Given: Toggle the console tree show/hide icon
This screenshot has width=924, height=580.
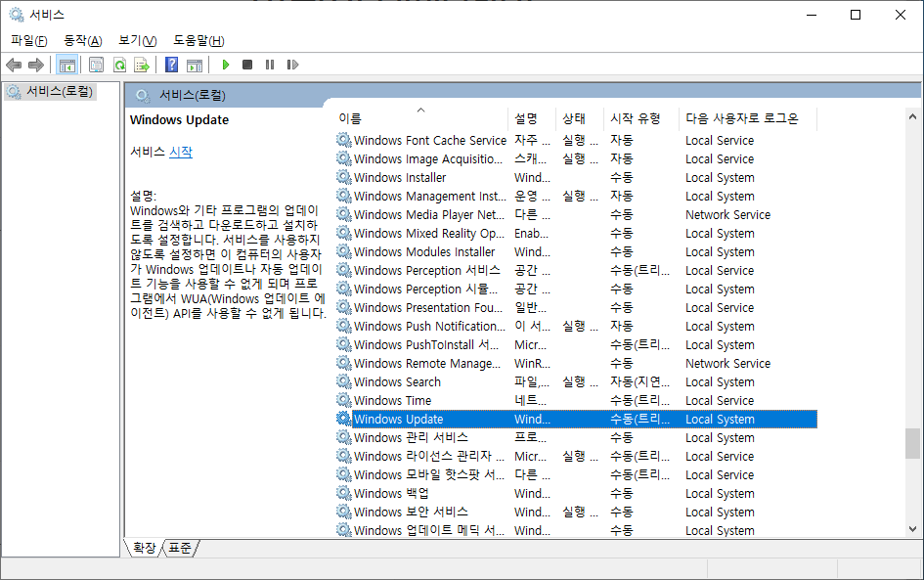Looking at the screenshot, I should click(x=67, y=65).
